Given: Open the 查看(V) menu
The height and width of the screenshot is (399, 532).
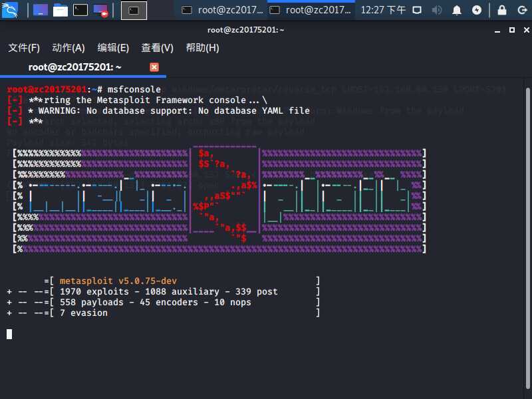Looking at the screenshot, I should pyautogui.click(x=157, y=48).
